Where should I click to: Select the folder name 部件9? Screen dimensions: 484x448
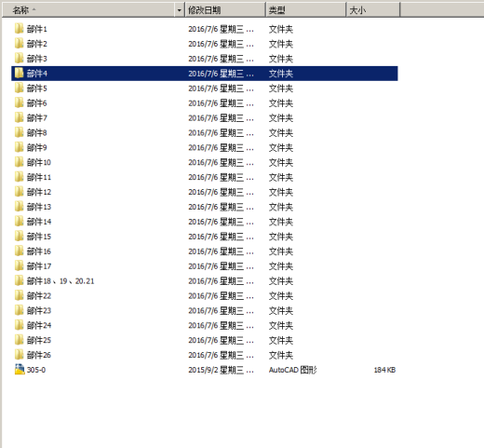click(37, 147)
